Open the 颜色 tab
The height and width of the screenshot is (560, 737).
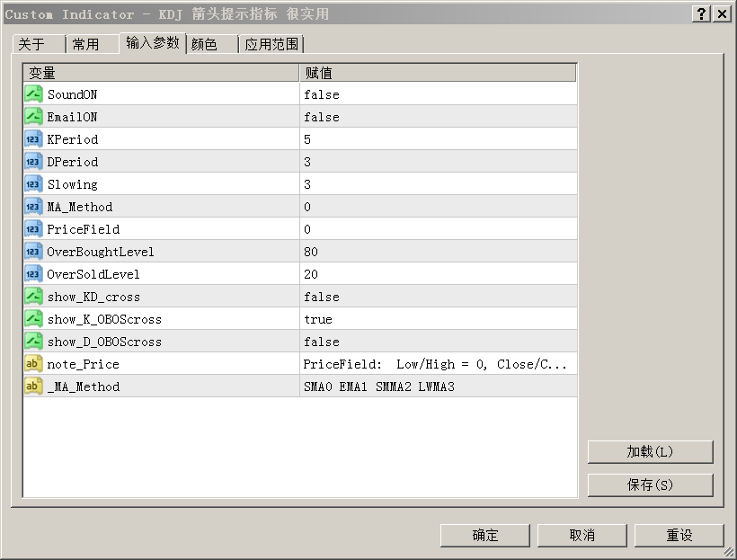(x=212, y=44)
